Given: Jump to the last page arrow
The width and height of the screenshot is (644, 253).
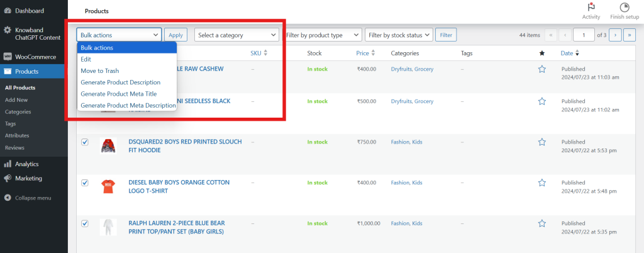Looking at the screenshot, I should click(629, 35).
